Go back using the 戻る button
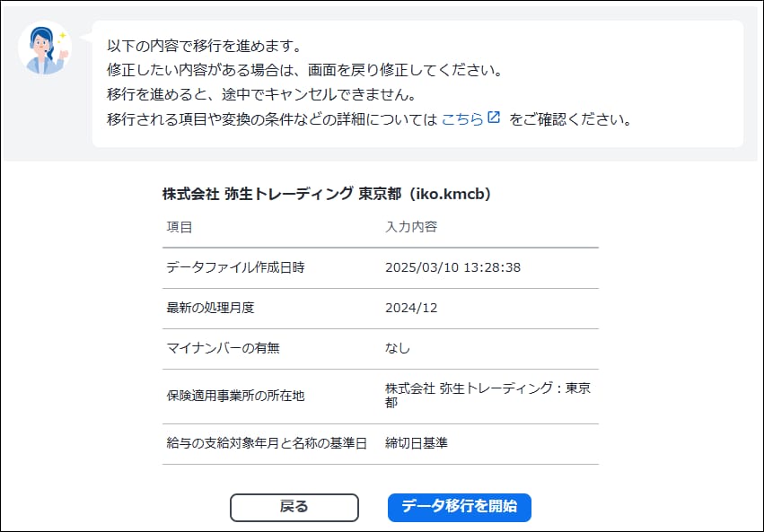This screenshot has height=532, width=764. click(x=294, y=507)
